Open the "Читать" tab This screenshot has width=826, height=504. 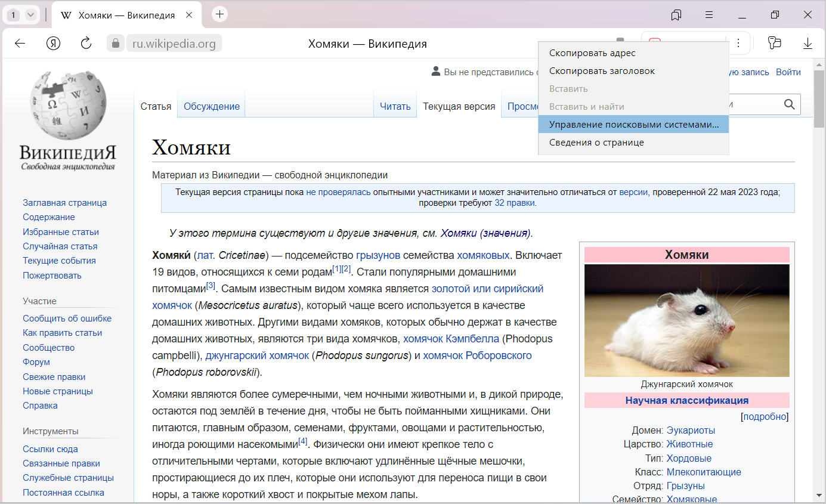tap(395, 106)
